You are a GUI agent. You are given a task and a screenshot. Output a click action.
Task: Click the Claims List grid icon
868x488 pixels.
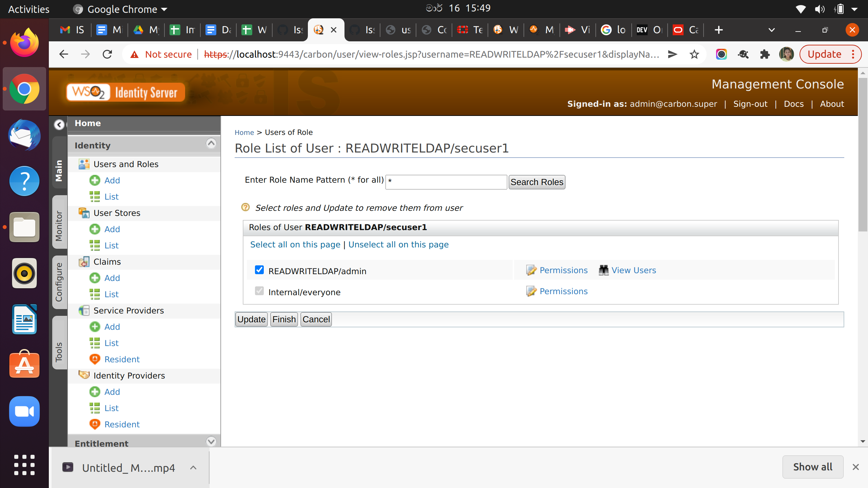pos(95,294)
